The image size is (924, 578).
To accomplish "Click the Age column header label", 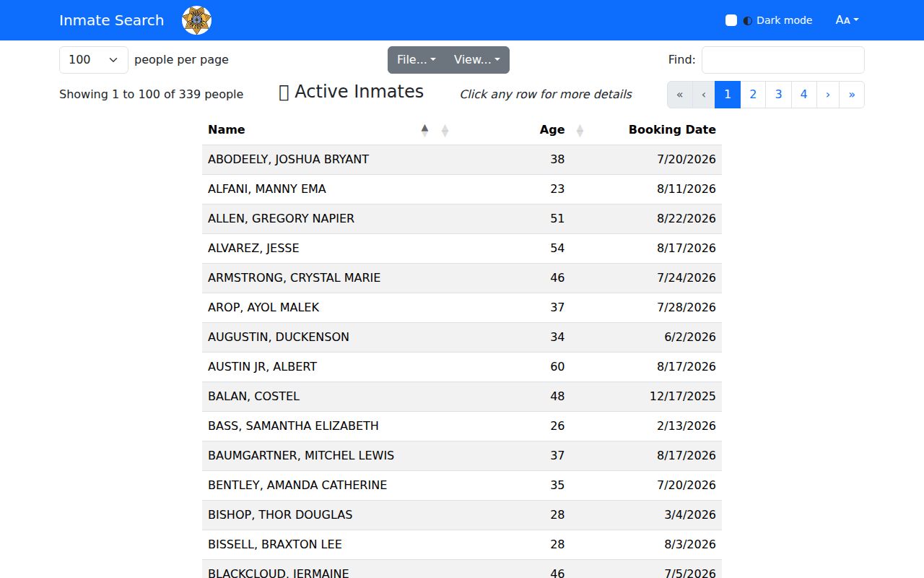I will pyautogui.click(x=552, y=130).
